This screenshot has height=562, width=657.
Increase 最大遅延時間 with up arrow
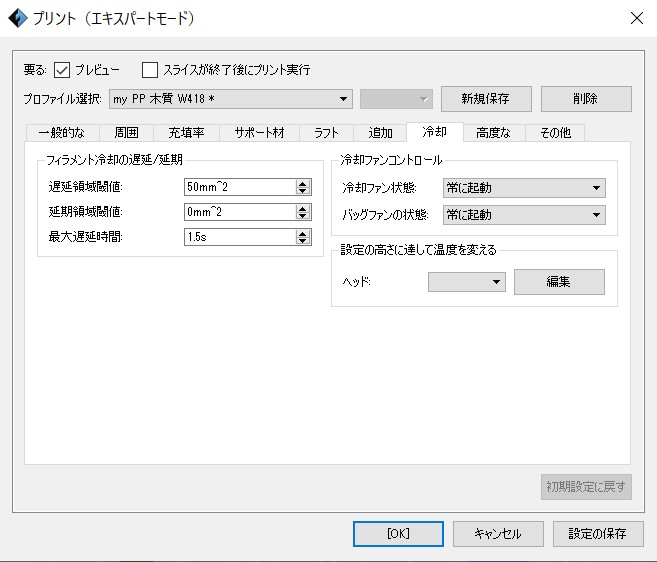[303, 233]
